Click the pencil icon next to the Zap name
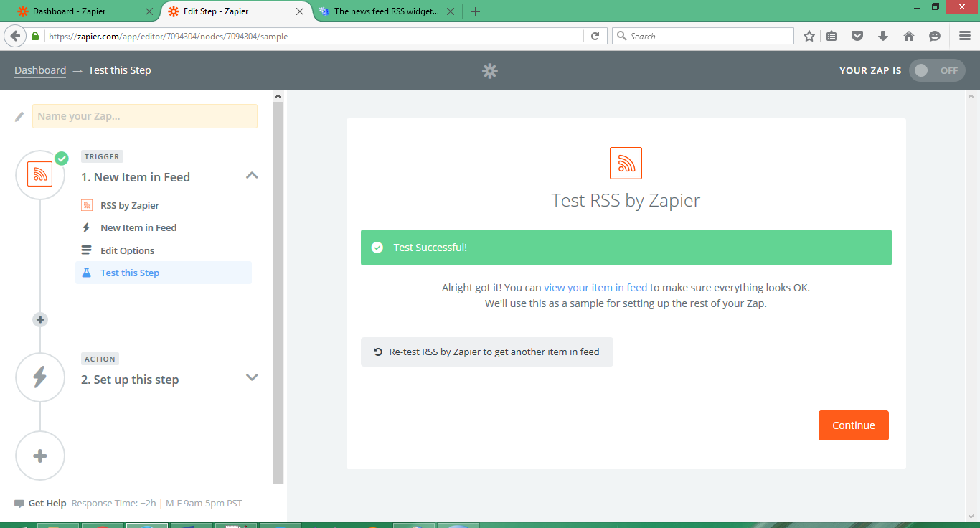 point(19,116)
